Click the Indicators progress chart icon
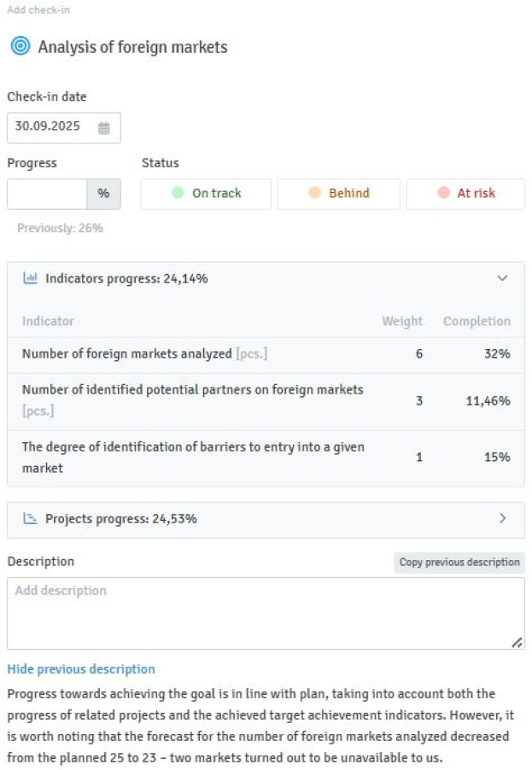Viewport: 532px width, 770px height. pyautogui.click(x=30, y=278)
